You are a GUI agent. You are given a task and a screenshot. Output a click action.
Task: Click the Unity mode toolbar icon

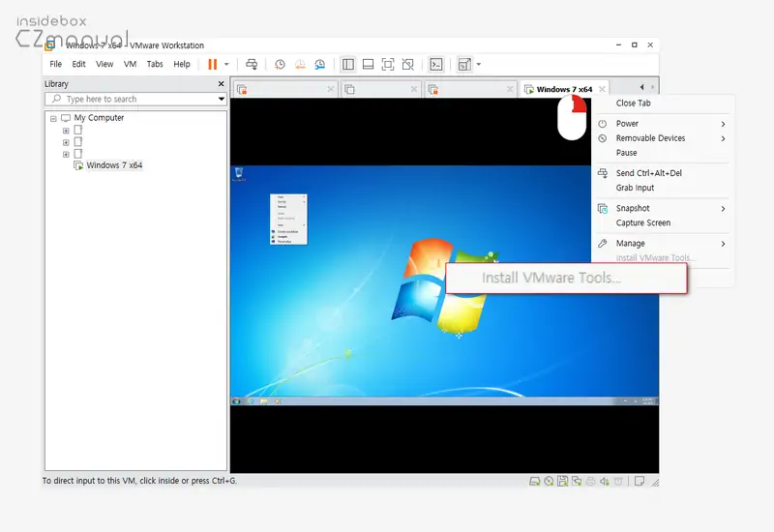[407, 64]
